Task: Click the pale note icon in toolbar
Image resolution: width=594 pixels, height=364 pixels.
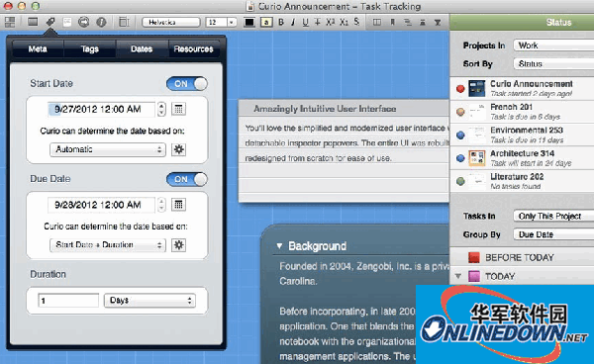Action: point(67,22)
